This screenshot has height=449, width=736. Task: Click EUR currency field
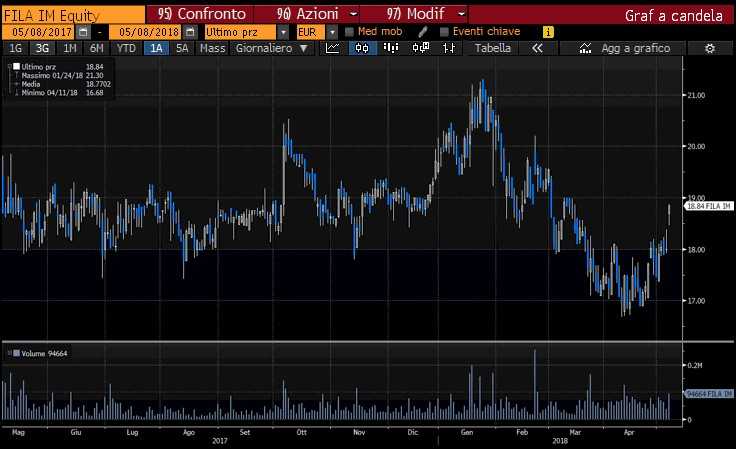[310, 32]
